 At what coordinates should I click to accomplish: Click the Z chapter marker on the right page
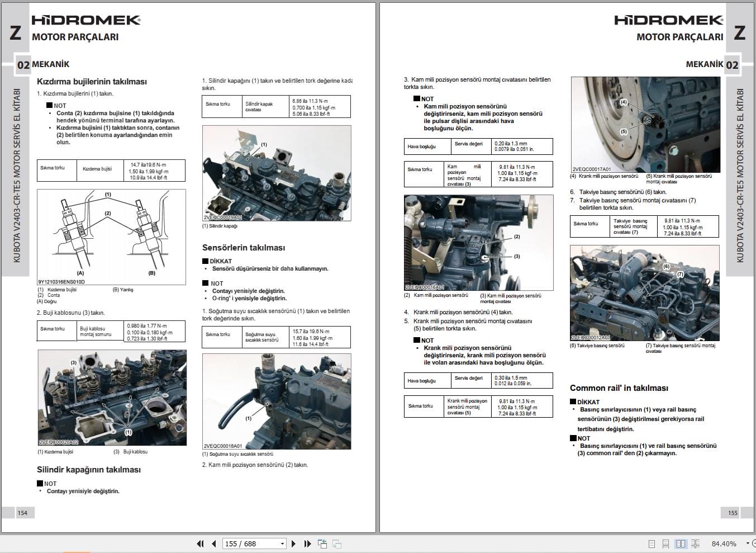pos(740,32)
